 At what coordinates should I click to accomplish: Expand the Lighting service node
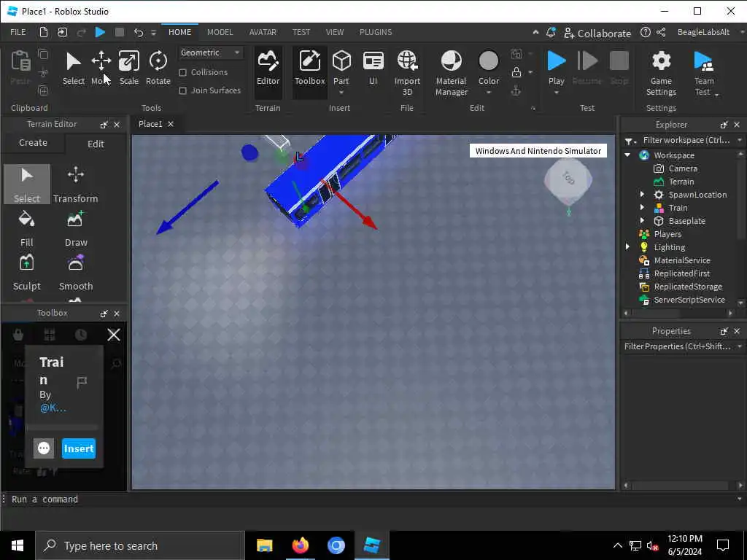(627, 246)
